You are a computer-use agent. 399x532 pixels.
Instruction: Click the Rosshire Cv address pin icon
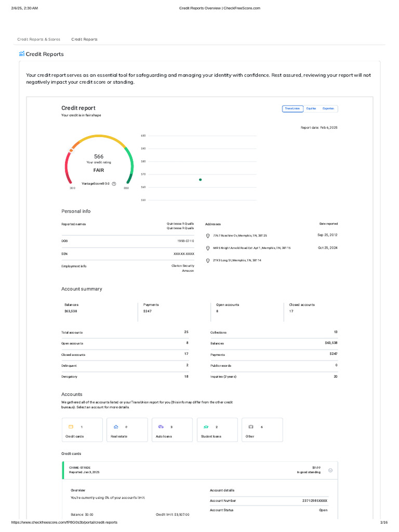[x=208, y=236]
